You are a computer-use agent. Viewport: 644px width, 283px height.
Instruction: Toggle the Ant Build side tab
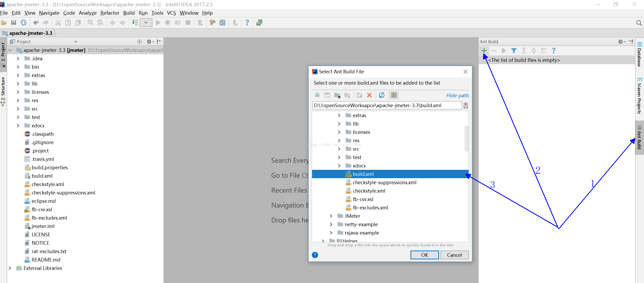(x=639, y=137)
